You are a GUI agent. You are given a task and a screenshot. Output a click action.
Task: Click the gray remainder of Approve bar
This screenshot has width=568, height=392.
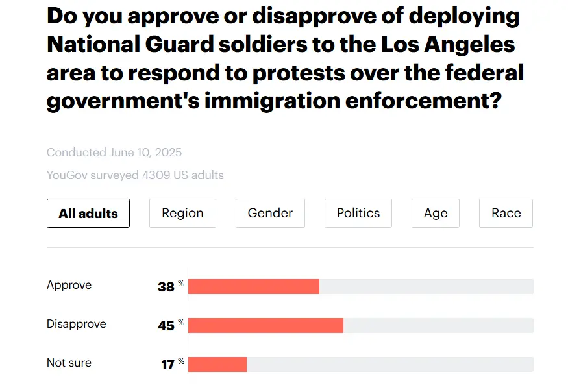426,286
